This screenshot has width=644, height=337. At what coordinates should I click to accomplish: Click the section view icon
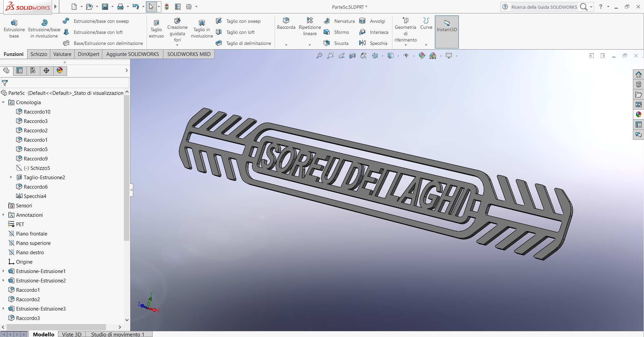pyautogui.click(x=353, y=56)
